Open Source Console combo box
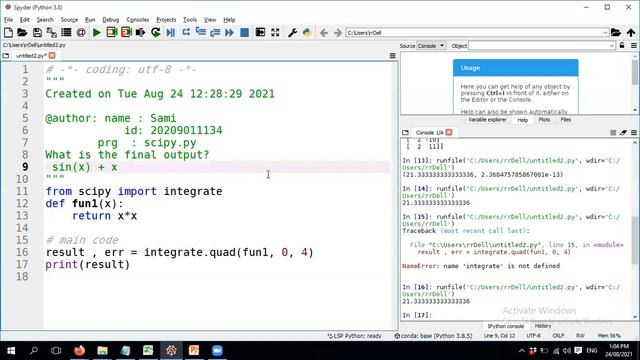Image resolution: width=640 pixels, height=360 pixels. pyautogui.click(x=431, y=46)
